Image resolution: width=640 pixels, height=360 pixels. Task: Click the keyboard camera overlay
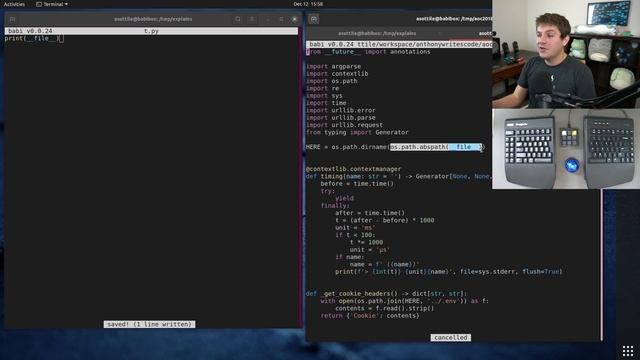tap(566, 149)
